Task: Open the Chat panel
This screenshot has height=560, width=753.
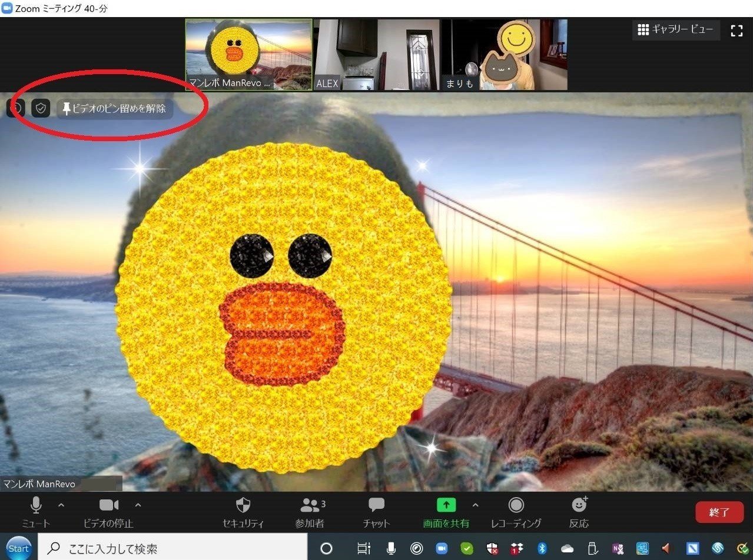Action: (x=376, y=512)
